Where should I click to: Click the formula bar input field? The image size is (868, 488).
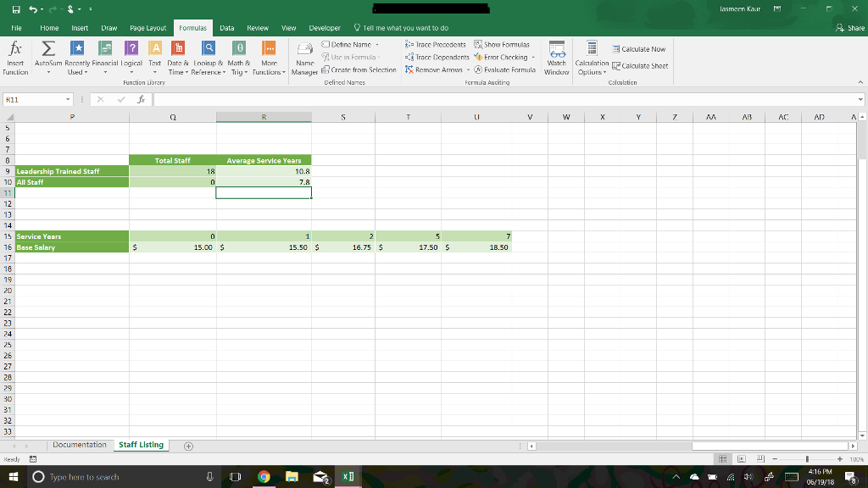point(504,100)
